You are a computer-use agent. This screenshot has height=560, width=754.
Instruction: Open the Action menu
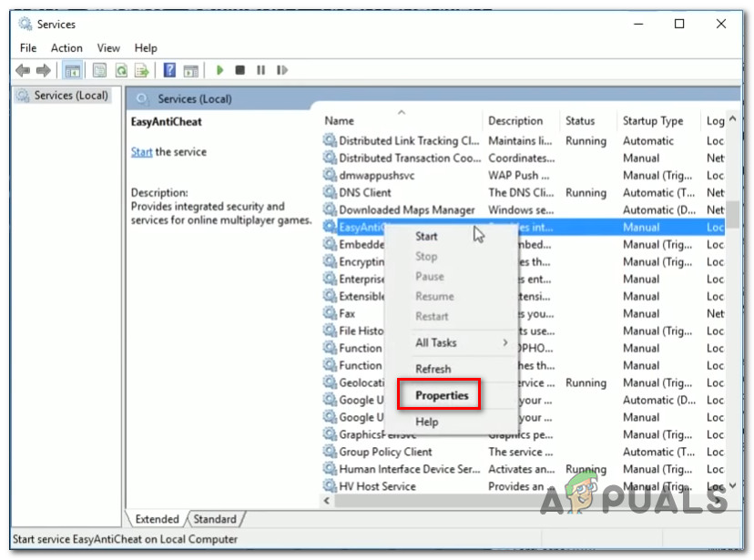tap(66, 48)
